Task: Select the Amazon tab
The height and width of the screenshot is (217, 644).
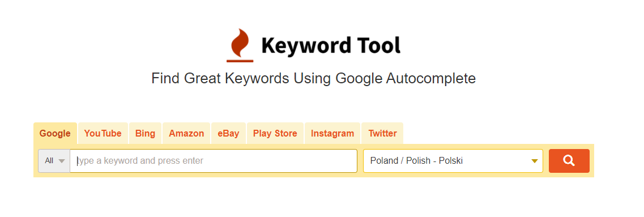Action: tap(186, 133)
